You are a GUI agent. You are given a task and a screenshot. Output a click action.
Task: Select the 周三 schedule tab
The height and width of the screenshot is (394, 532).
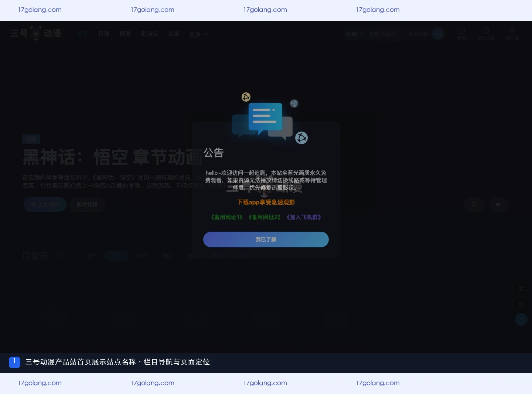[x=142, y=256]
